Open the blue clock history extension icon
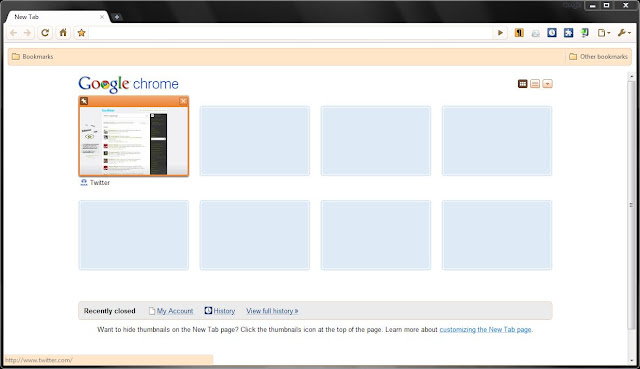 [x=552, y=33]
